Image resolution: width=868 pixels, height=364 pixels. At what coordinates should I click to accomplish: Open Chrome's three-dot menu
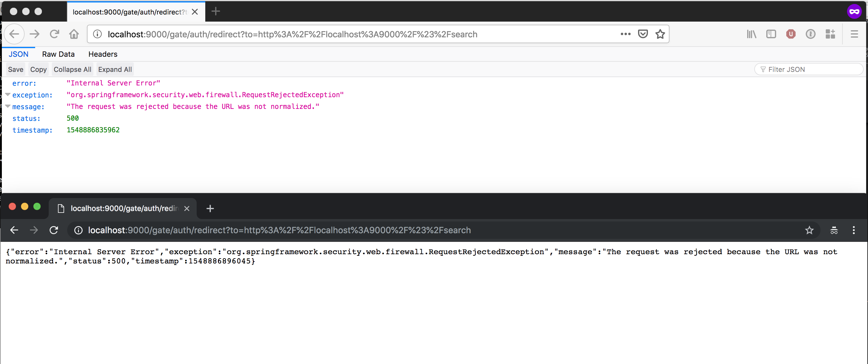[x=854, y=230]
